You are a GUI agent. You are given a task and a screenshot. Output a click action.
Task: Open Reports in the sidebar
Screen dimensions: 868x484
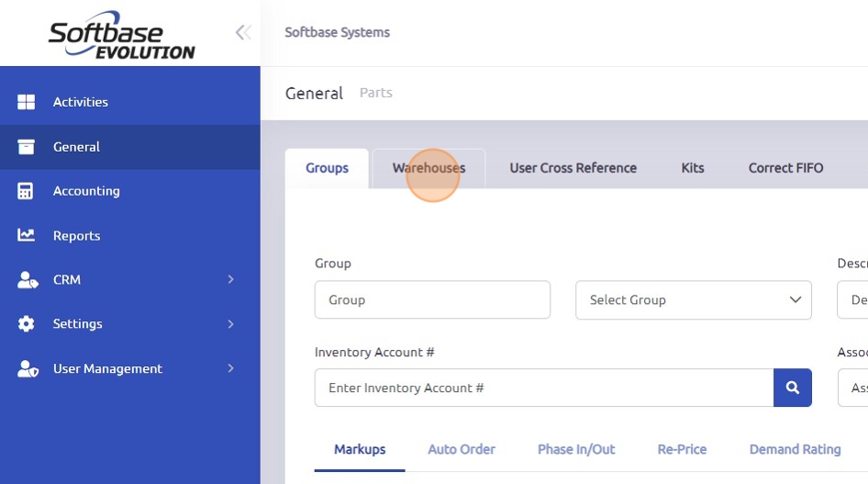(x=130, y=235)
